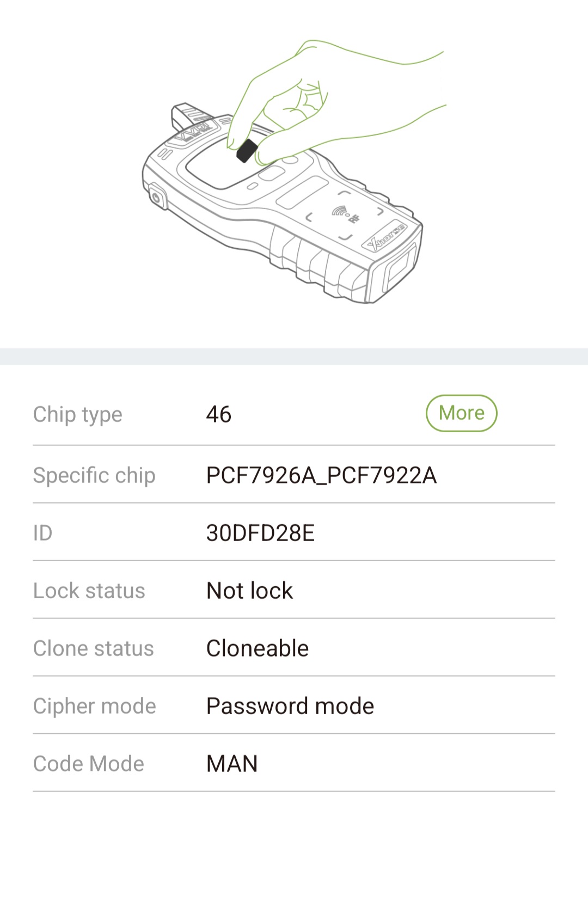Click the Lock status label
This screenshot has height=902, width=588.
[x=89, y=591]
